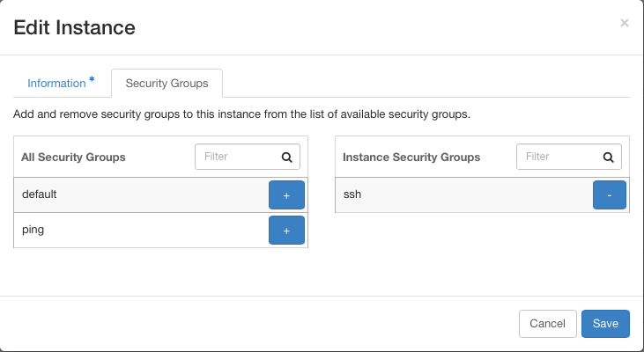Switch to the Information tab
Screen dimensions: 644x352
point(56,84)
